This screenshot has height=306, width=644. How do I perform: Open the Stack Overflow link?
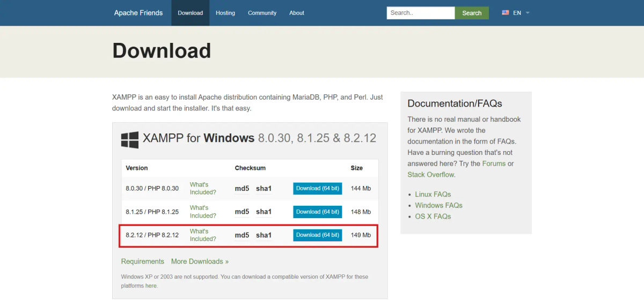pos(431,175)
